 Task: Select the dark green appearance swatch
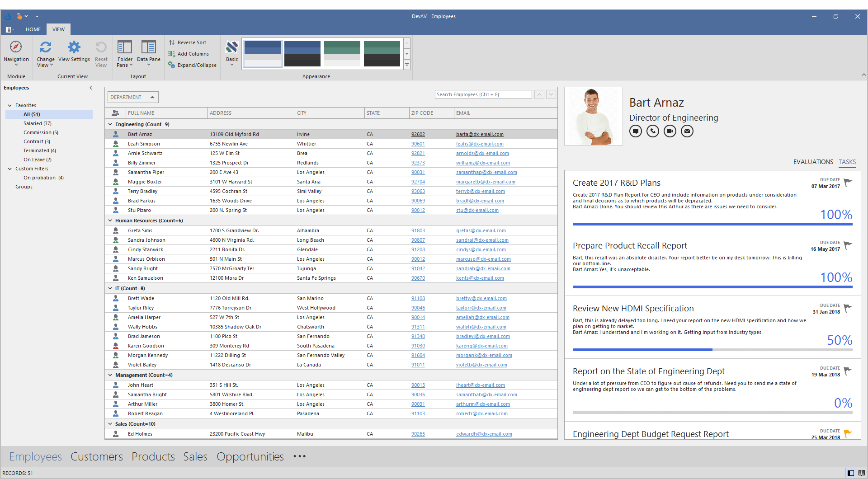click(382, 54)
